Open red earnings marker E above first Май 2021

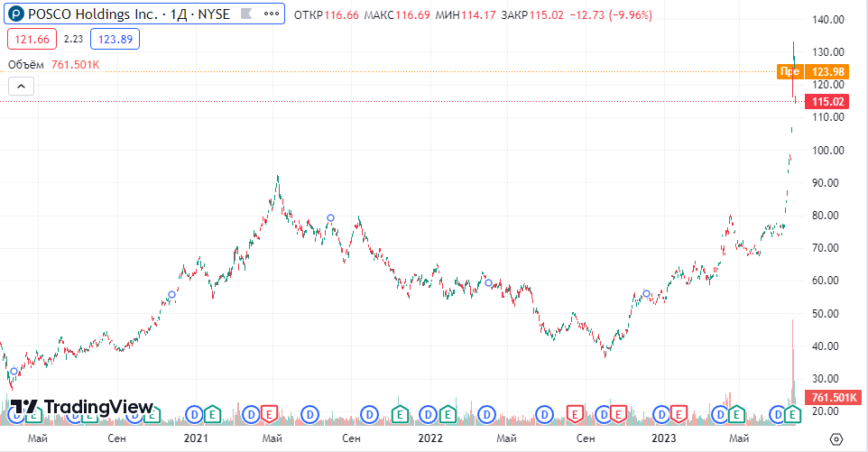point(269,414)
